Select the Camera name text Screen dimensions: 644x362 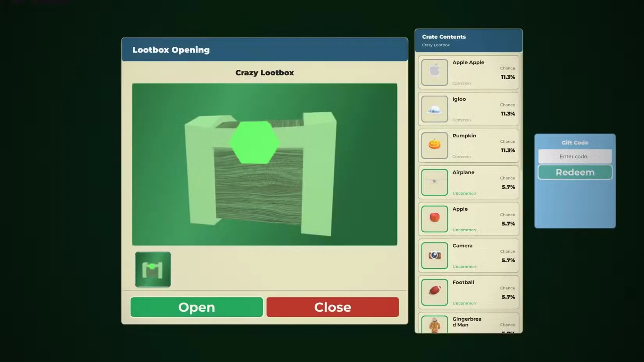coord(463,246)
